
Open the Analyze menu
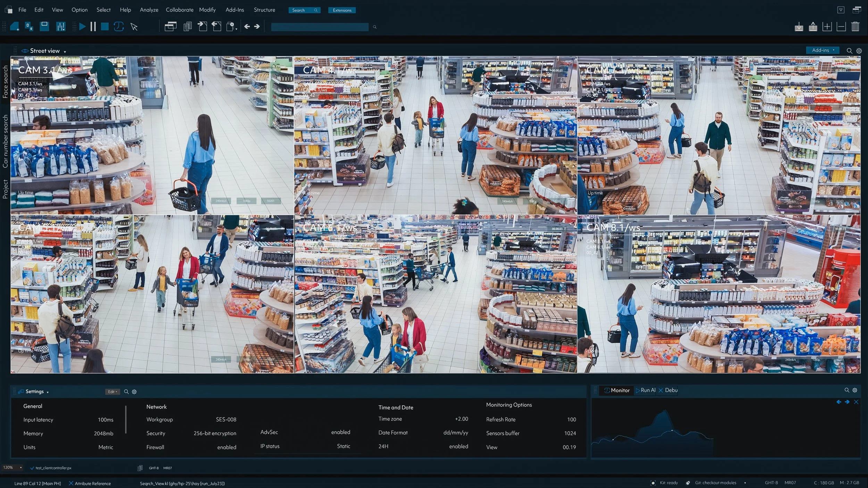[149, 10]
